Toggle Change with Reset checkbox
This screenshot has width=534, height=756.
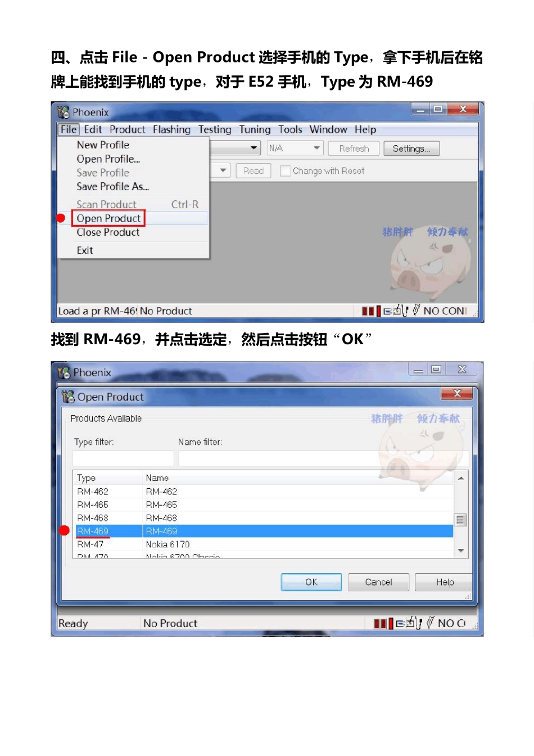click(286, 170)
